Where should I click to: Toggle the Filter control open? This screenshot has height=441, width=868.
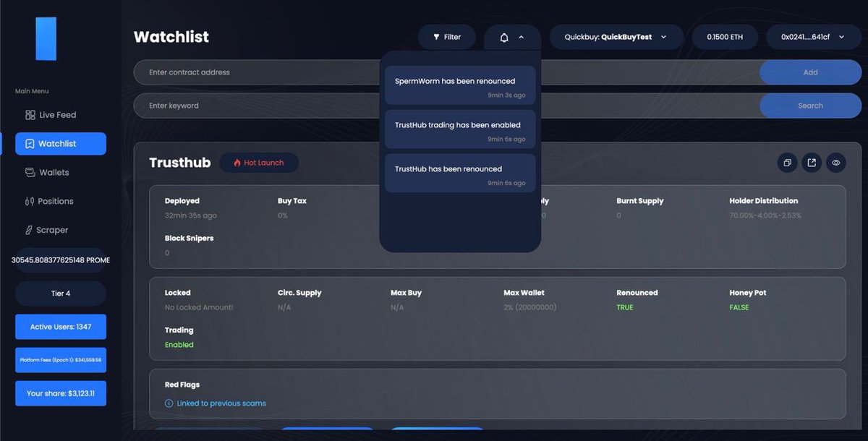click(x=446, y=36)
